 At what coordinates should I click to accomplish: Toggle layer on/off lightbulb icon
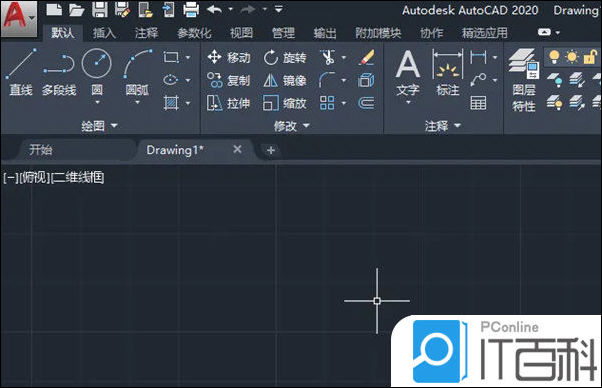tap(554, 57)
